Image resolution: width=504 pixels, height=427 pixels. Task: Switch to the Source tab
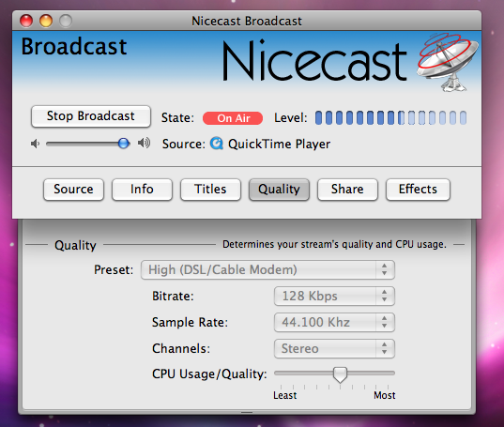[x=73, y=190]
